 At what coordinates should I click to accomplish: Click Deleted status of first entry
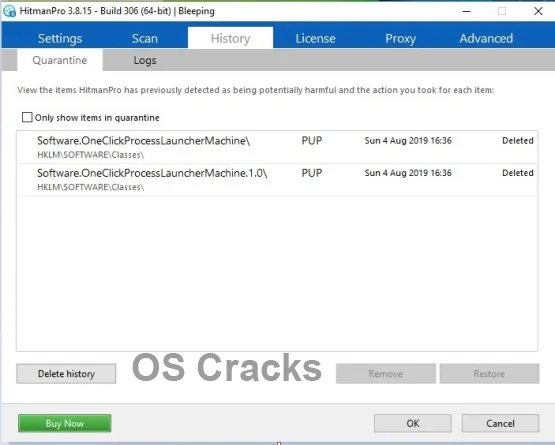coord(518,141)
